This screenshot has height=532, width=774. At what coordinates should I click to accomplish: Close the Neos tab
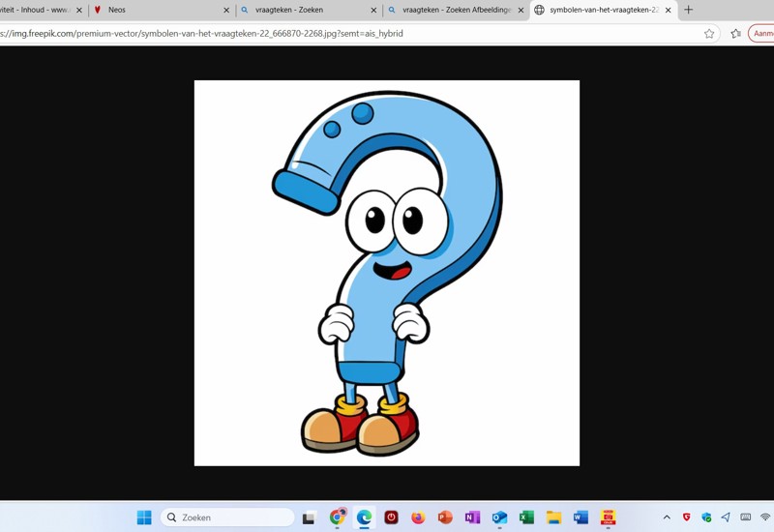pos(226,10)
